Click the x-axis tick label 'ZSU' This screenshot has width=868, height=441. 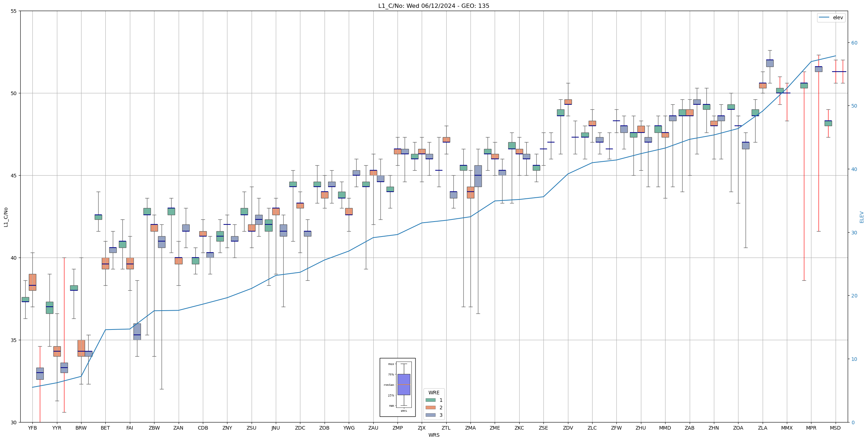251,428
